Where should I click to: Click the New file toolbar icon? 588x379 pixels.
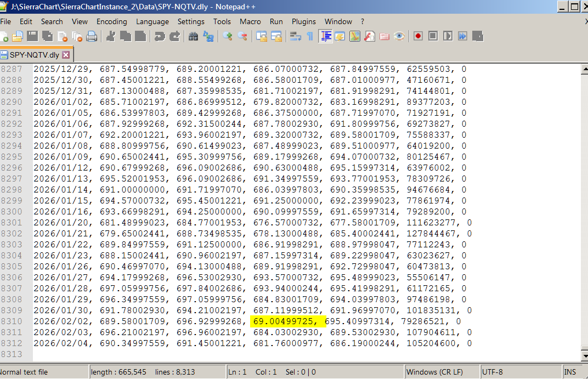[x=4, y=36]
